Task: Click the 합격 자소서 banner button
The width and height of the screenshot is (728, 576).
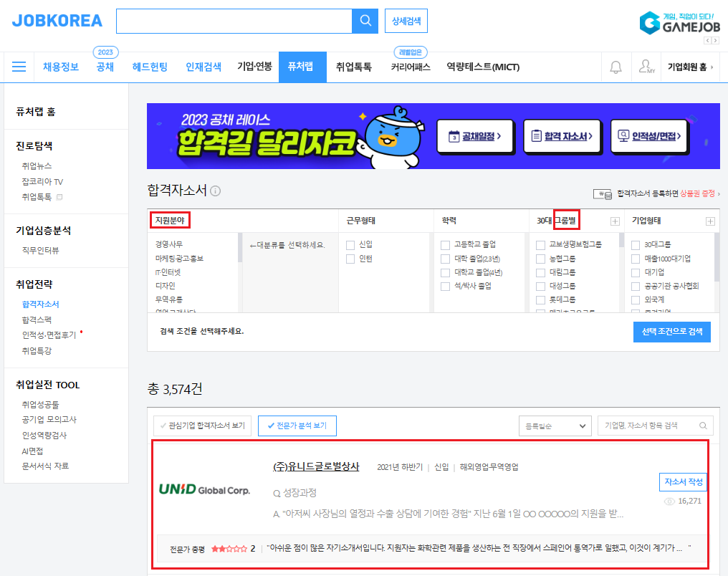Action: pyautogui.click(x=562, y=136)
